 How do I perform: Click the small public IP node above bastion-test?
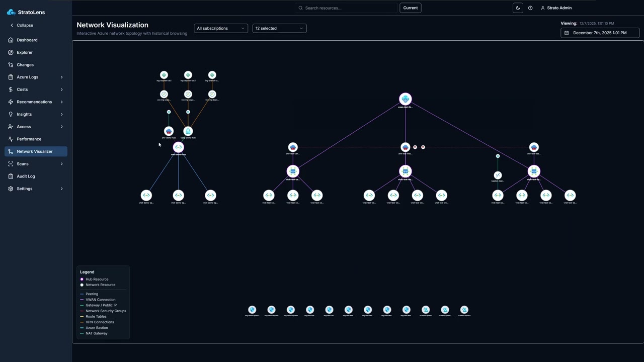(x=498, y=156)
